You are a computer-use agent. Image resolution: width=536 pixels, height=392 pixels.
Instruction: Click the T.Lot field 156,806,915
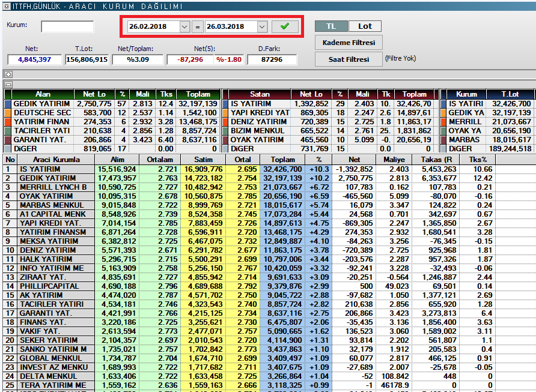[x=87, y=59]
